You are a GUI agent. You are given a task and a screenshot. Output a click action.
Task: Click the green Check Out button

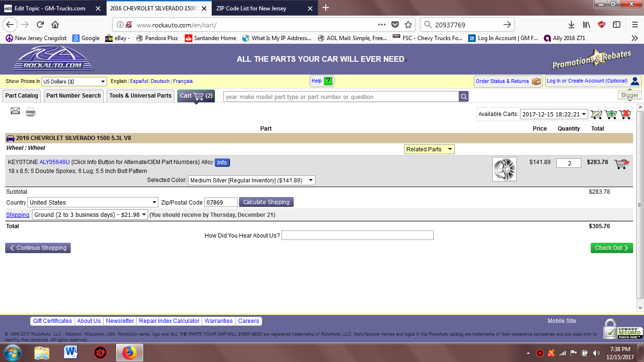click(611, 248)
